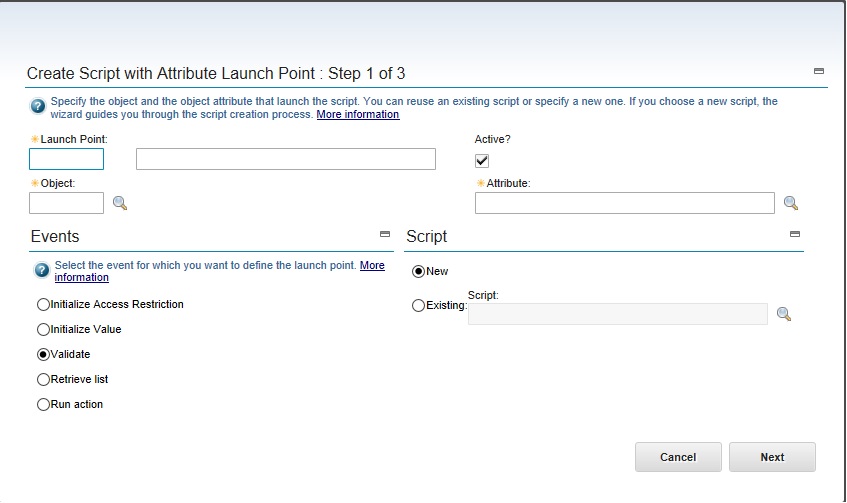Choose the Validate event option
847x503 pixels.
coord(43,354)
